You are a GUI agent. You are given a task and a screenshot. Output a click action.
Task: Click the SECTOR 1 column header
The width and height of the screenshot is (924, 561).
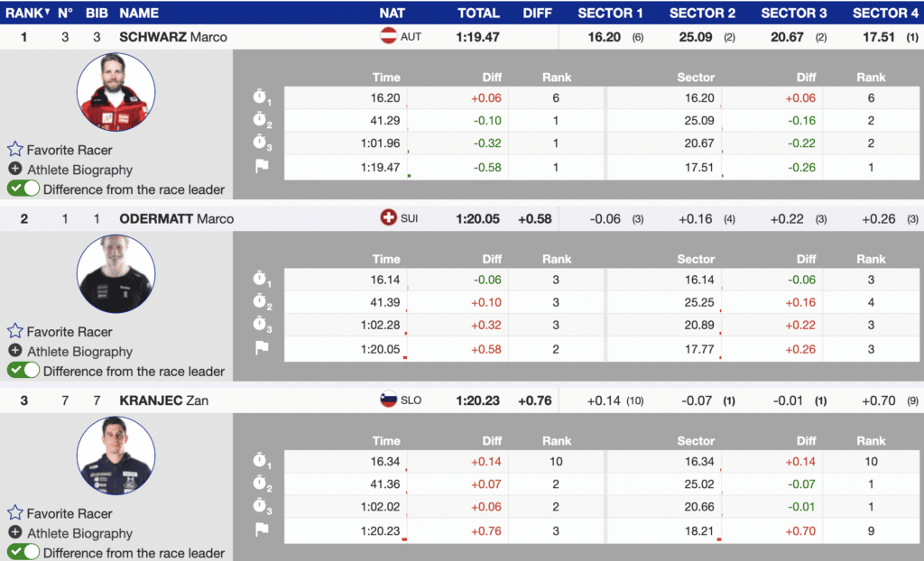pos(611,13)
